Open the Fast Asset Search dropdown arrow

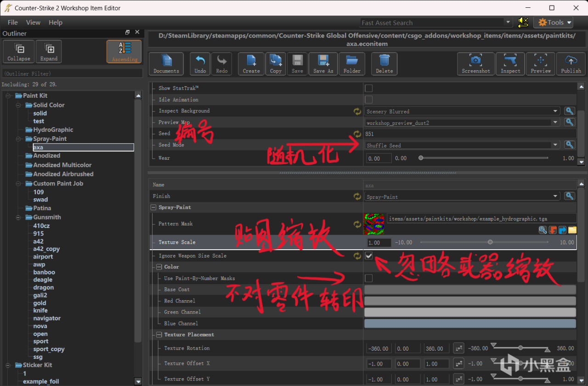(508, 22)
